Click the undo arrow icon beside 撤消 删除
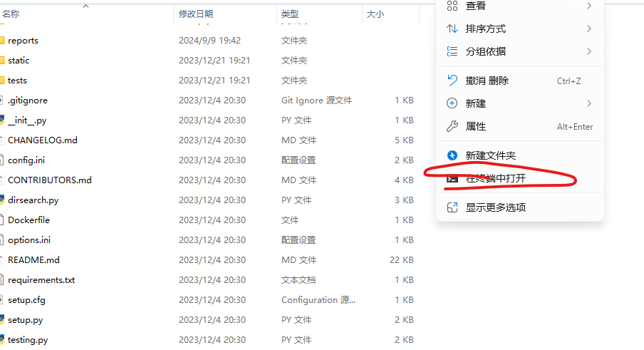 452,81
